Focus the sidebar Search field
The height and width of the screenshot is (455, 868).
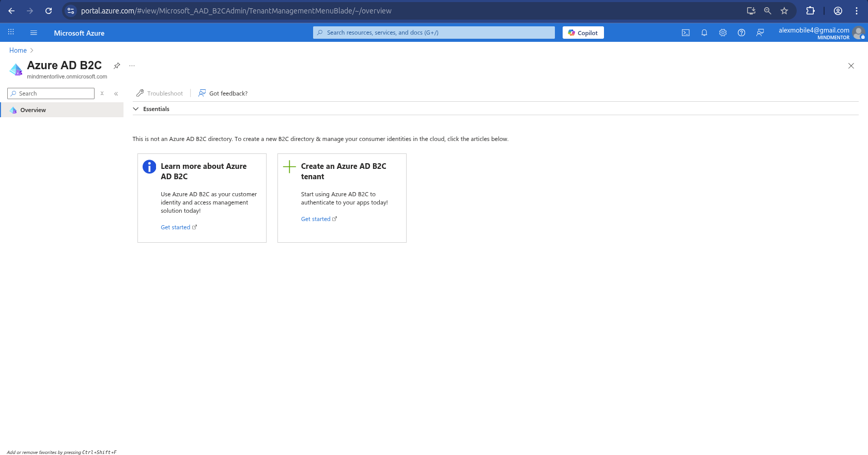tap(51, 93)
